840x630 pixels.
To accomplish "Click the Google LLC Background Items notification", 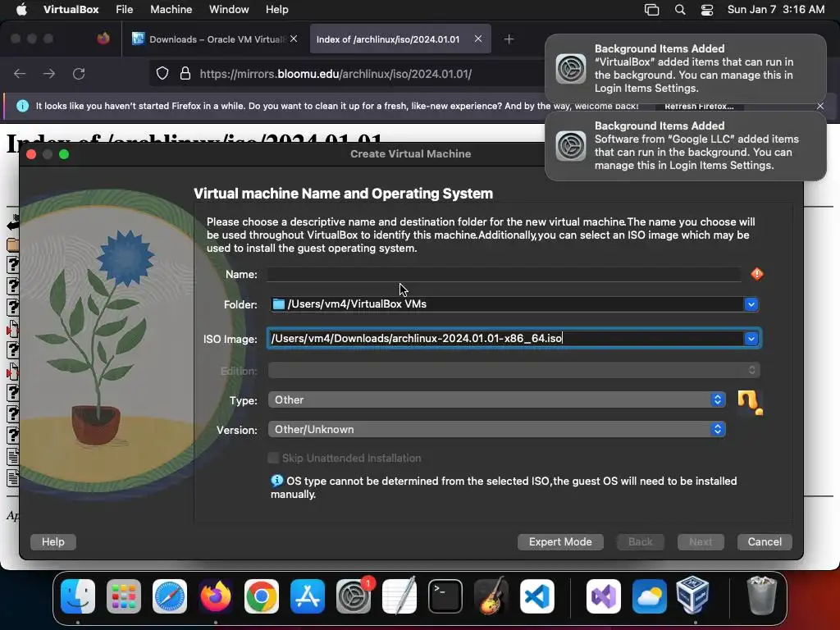I will point(685,146).
